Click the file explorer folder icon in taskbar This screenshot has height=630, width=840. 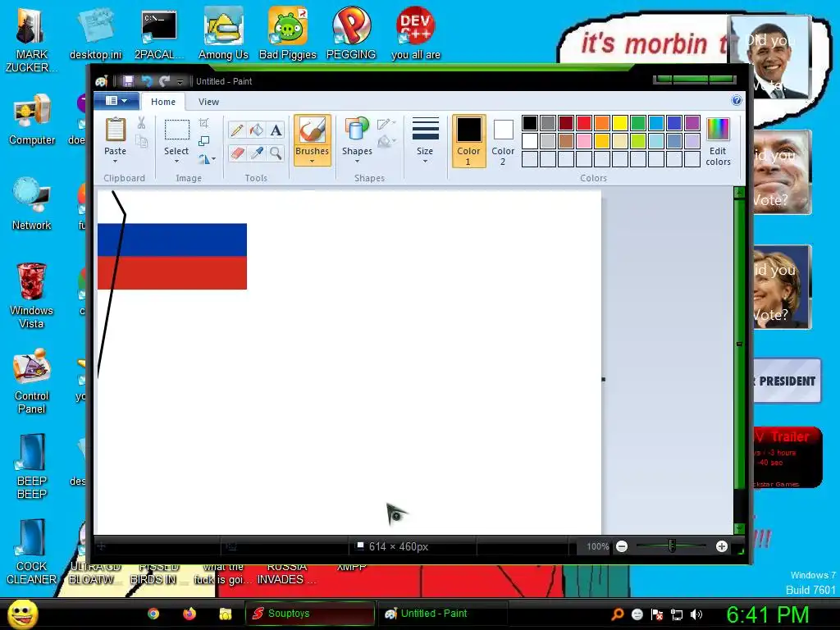click(225, 614)
